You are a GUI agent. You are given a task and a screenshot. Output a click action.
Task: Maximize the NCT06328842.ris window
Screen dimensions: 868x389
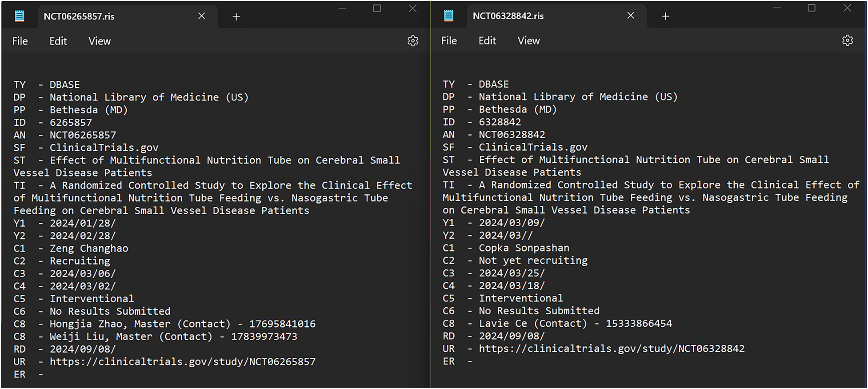(812, 8)
